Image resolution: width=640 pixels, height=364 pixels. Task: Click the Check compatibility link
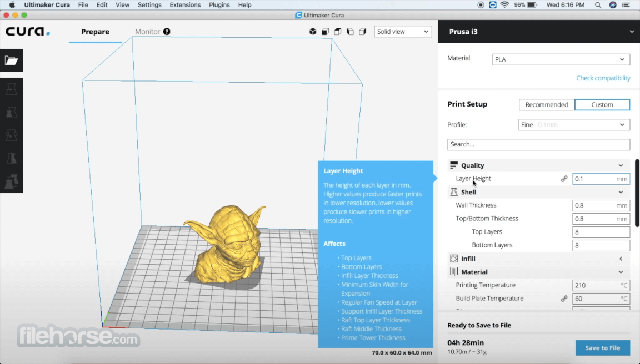pyautogui.click(x=603, y=78)
